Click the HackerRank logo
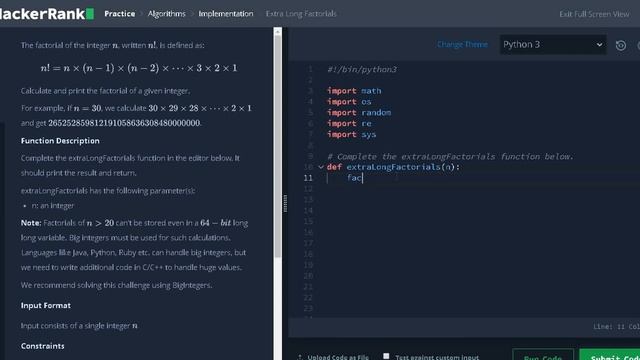 (x=47, y=14)
